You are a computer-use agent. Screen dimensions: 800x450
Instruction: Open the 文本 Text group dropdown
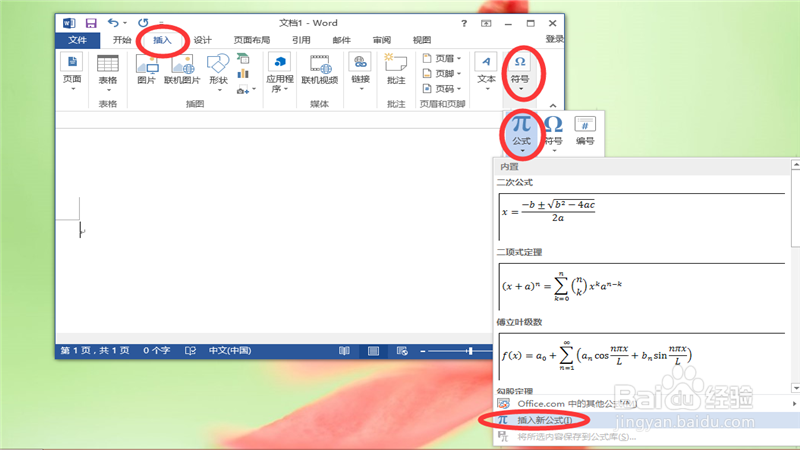pos(486,72)
